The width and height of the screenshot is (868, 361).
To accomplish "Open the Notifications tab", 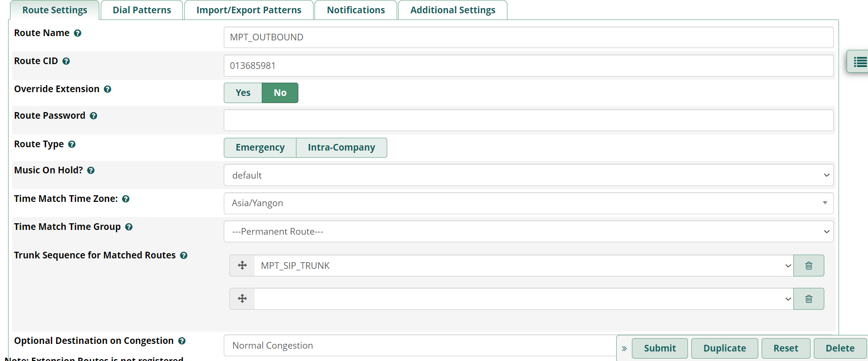I will pyautogui.click(x=356, y=10).
